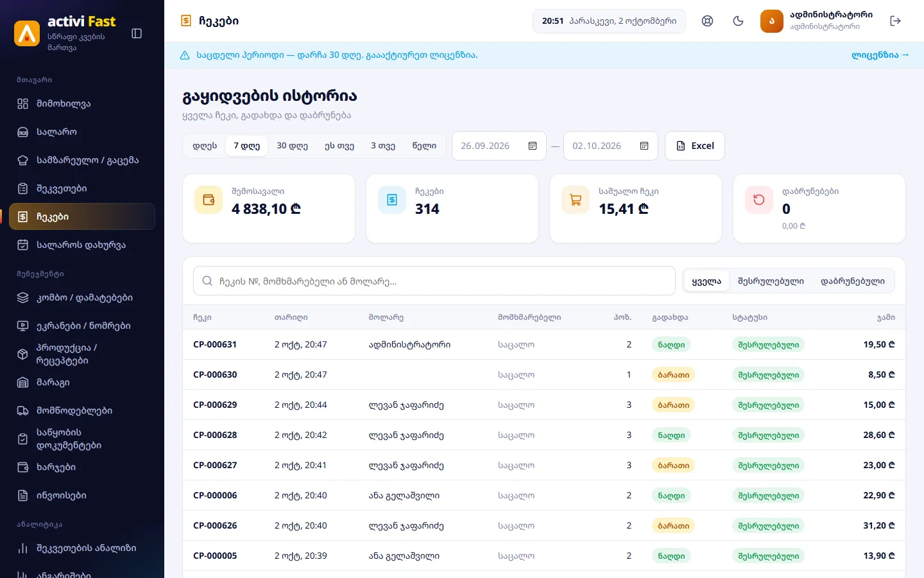The height and width of the screenshot is (578, 924).
Task: Navigate to მომწოდებლები with the truck icon
Action: click(82, 411)
